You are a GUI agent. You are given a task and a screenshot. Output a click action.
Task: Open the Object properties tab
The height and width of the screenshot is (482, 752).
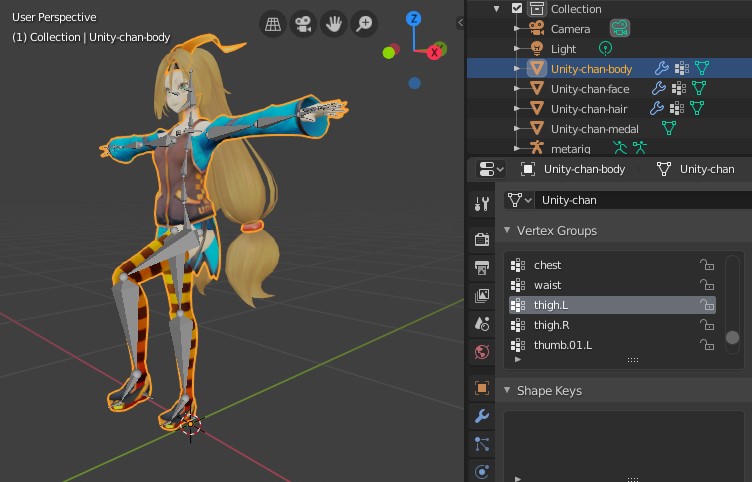coord(482,388)
